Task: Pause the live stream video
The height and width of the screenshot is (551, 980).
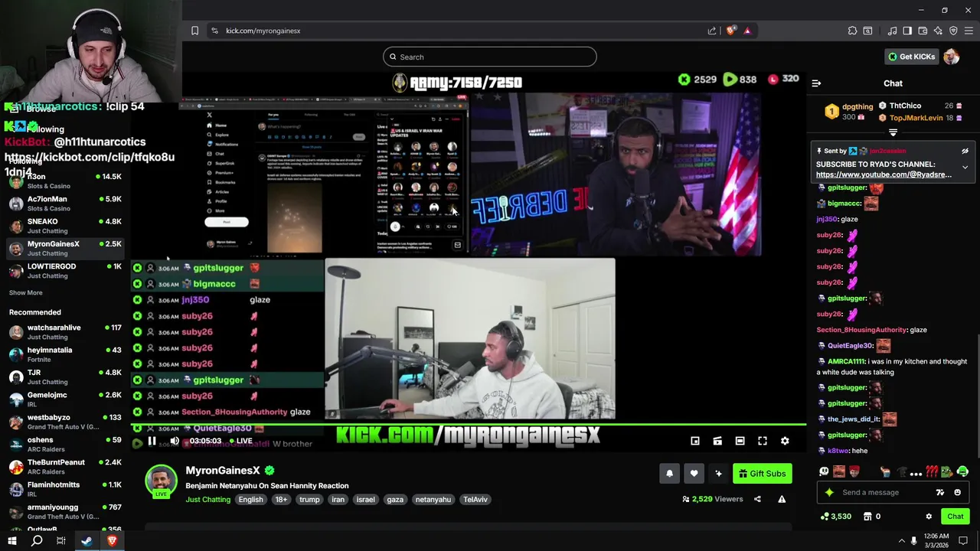Action: pyautogui.click(x=152, y=441)
